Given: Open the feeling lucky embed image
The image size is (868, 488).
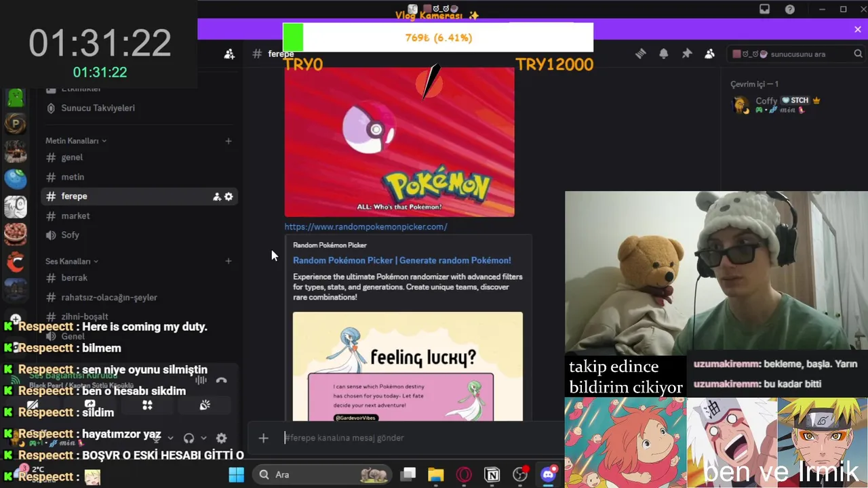Looking at the screenshot, I should pyautogui.click(x=408, y=367).
